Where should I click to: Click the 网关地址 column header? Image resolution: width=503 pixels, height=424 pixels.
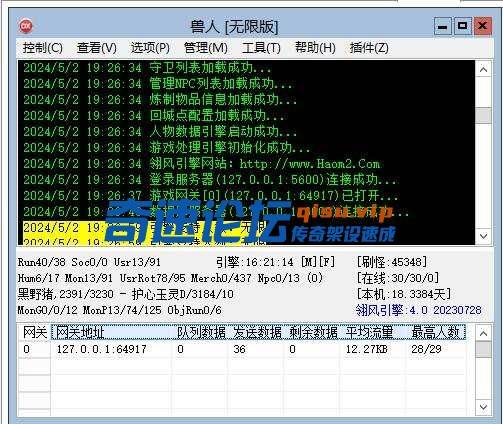[x=113, y=332]
